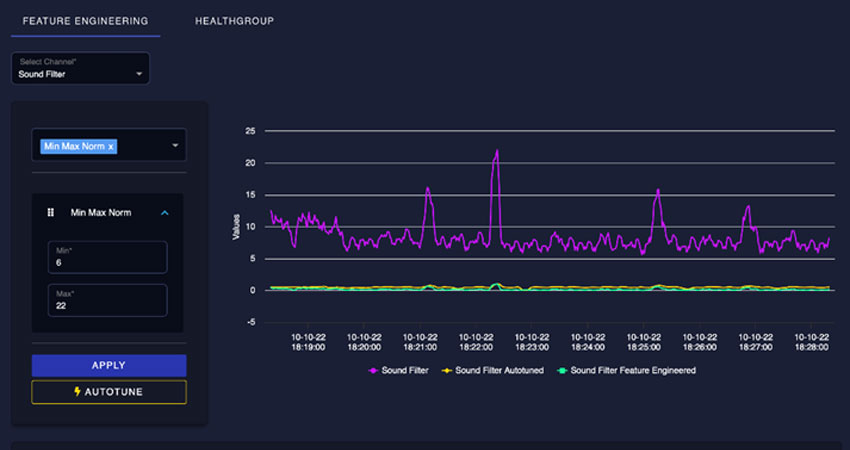Collapse the Min Max Norm section

165,213
